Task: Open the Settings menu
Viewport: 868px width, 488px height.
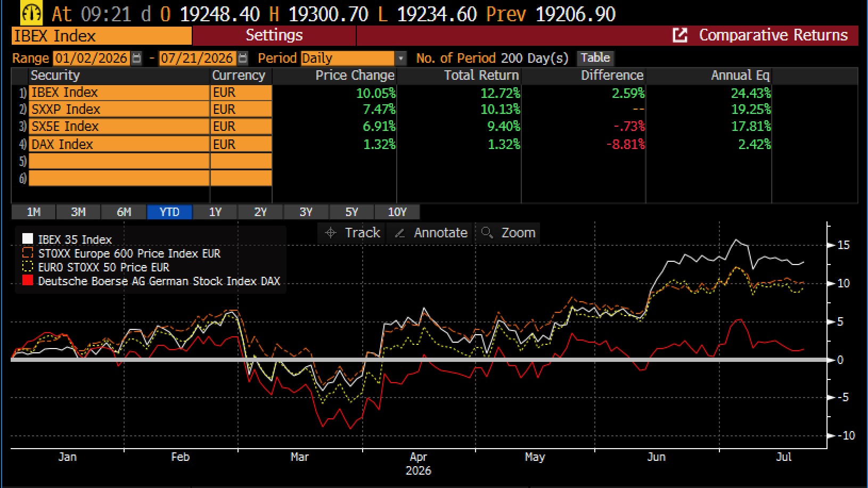Action: pyautogui.click(x=274, y=36)
